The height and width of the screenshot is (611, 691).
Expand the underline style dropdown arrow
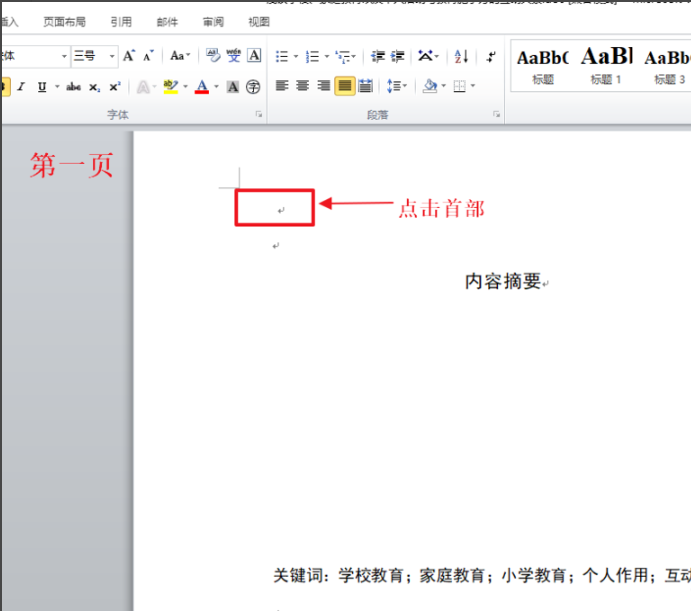[x=57, y=87]
